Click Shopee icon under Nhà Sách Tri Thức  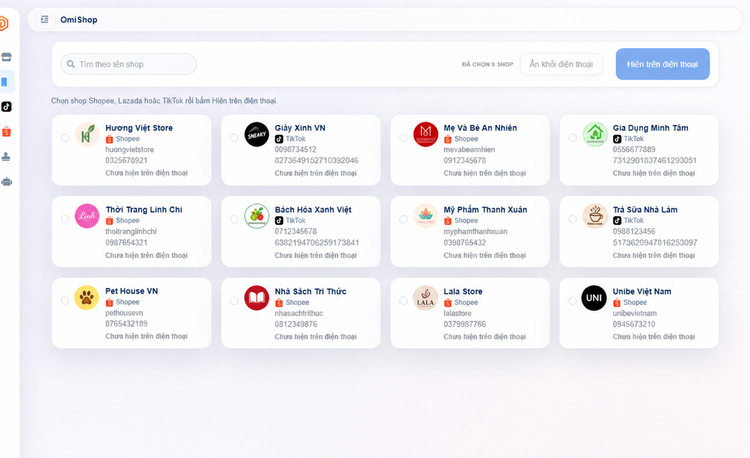[279, 303]
